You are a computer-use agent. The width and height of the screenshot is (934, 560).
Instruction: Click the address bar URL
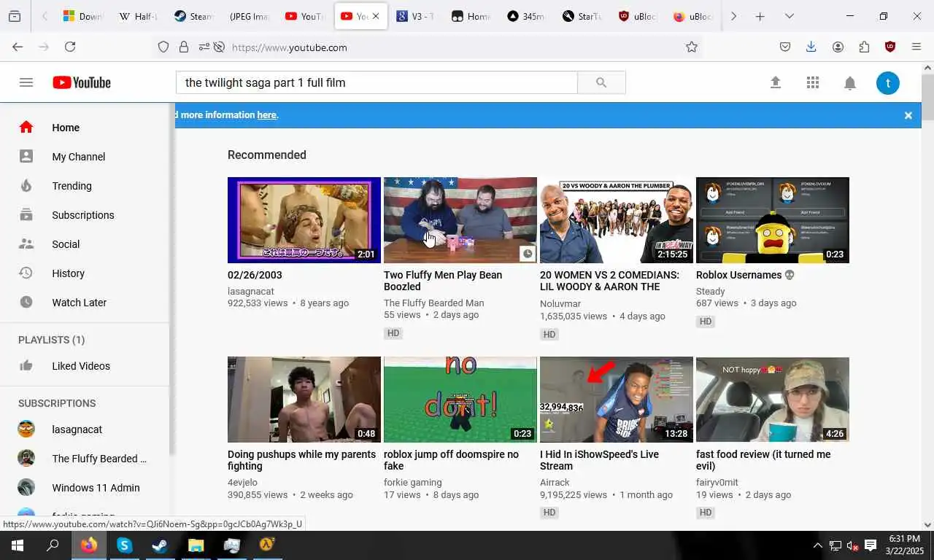(290, 47)
